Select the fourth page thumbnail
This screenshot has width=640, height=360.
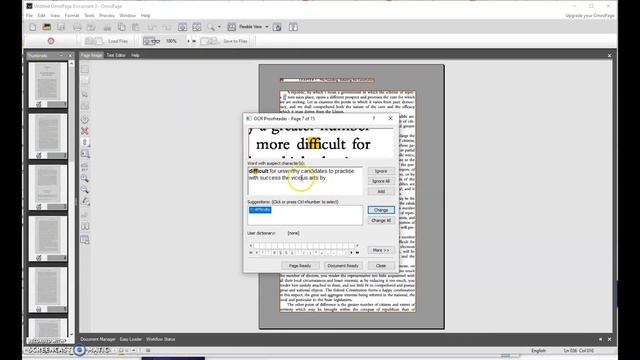48,238
